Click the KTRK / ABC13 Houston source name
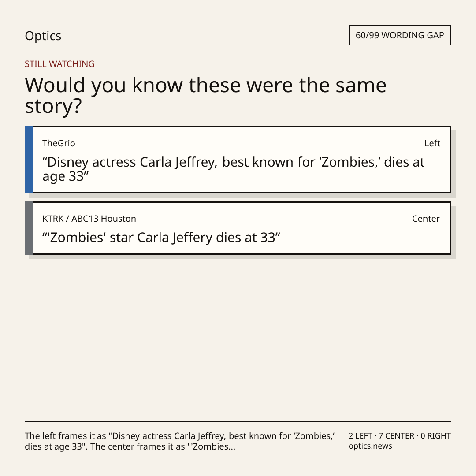The height and width of the screenshot is (476, 476). [x=89, y=219]
